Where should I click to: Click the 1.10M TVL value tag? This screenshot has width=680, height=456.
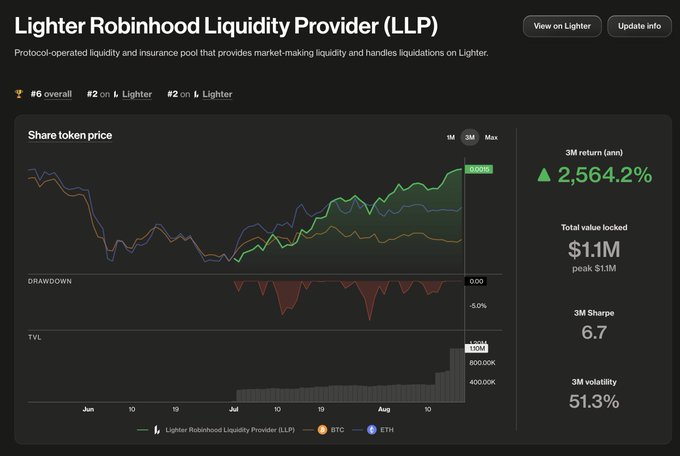[477, 348]
